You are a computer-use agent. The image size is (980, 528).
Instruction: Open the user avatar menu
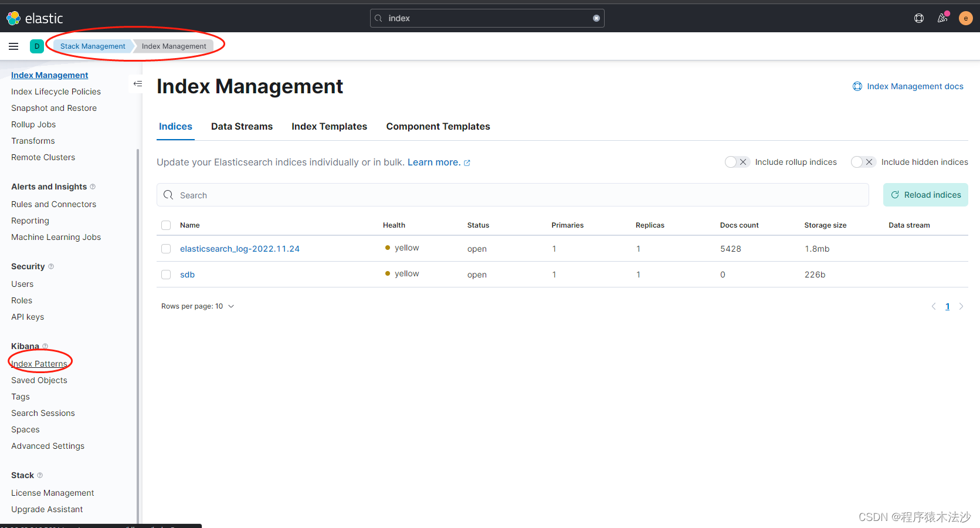coord(966,18)
